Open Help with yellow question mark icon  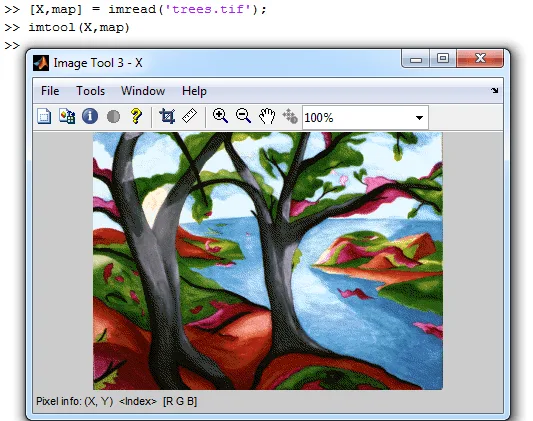[x=136, y=116]
